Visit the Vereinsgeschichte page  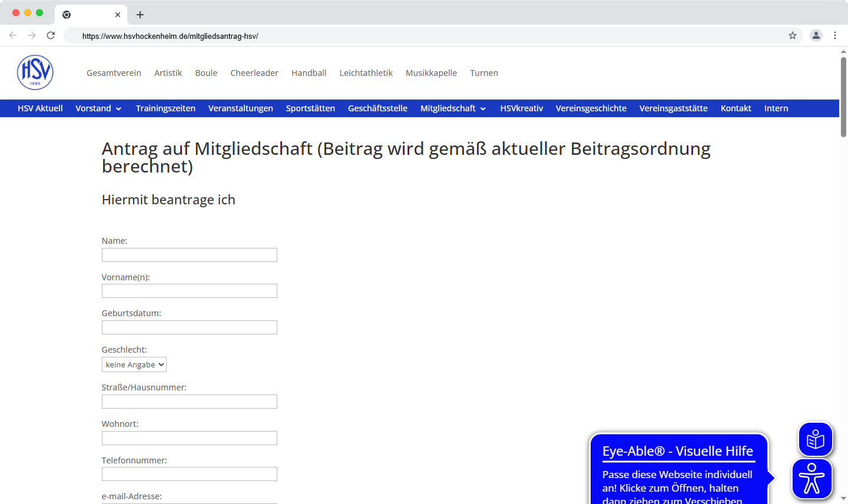coord(591,108)
